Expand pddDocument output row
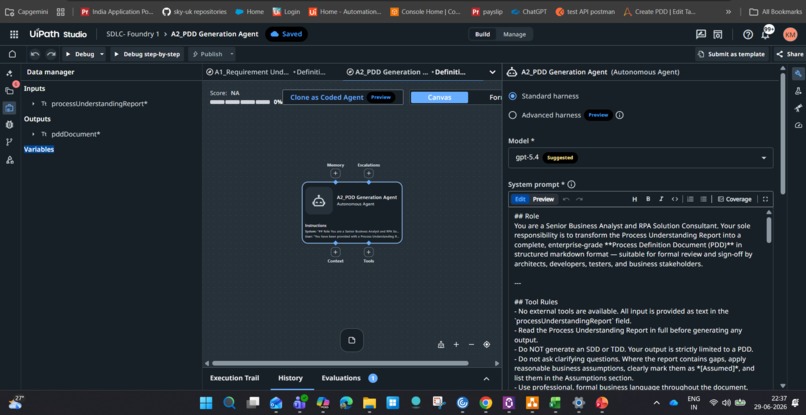 (x=33, y=134)
